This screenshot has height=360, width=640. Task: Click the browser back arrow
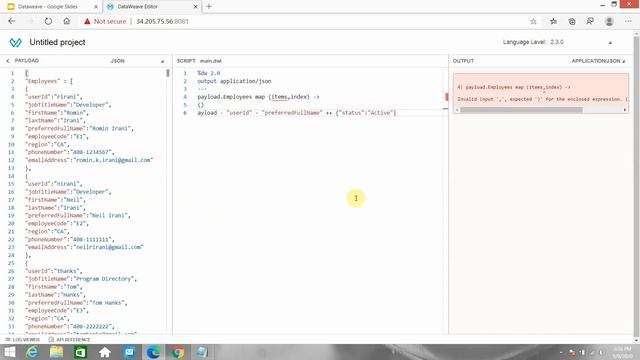pyautogui.click(x=11, y=21)
